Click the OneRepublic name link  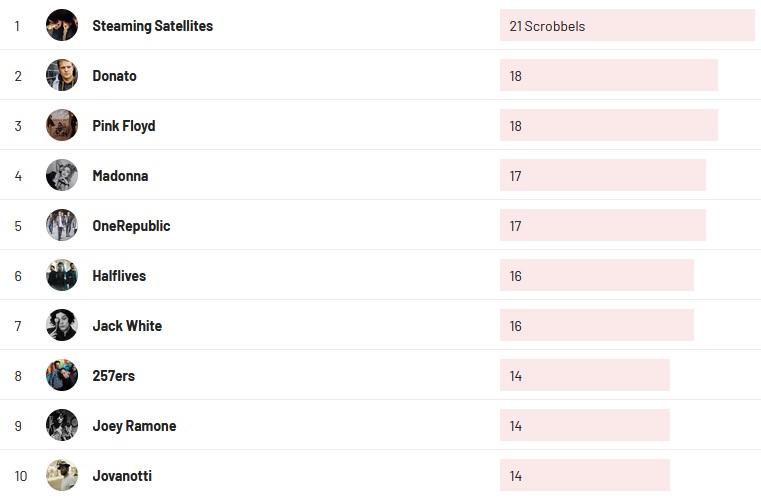click(x=131, y=226)
